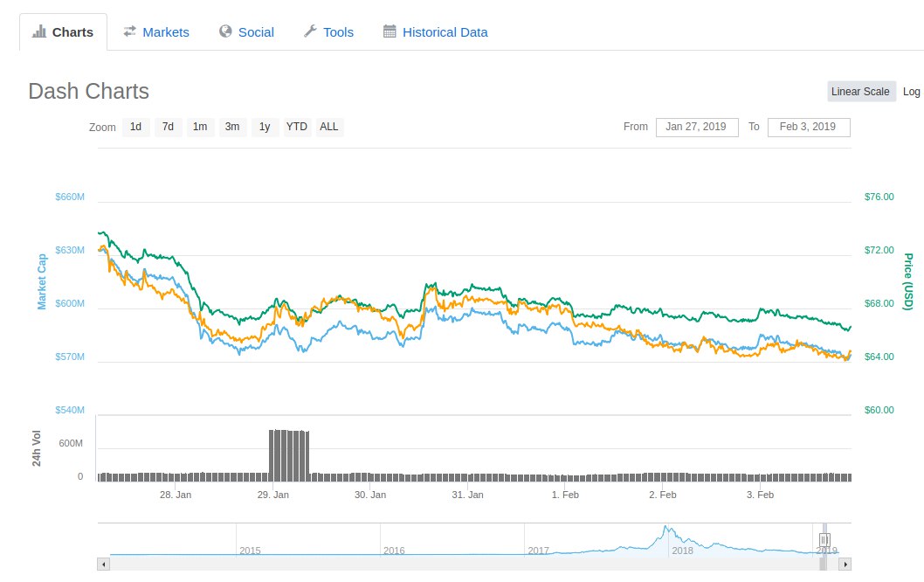Click the navigator left scroll arrow
924x582 pixels.
click(x=104, y=565)
